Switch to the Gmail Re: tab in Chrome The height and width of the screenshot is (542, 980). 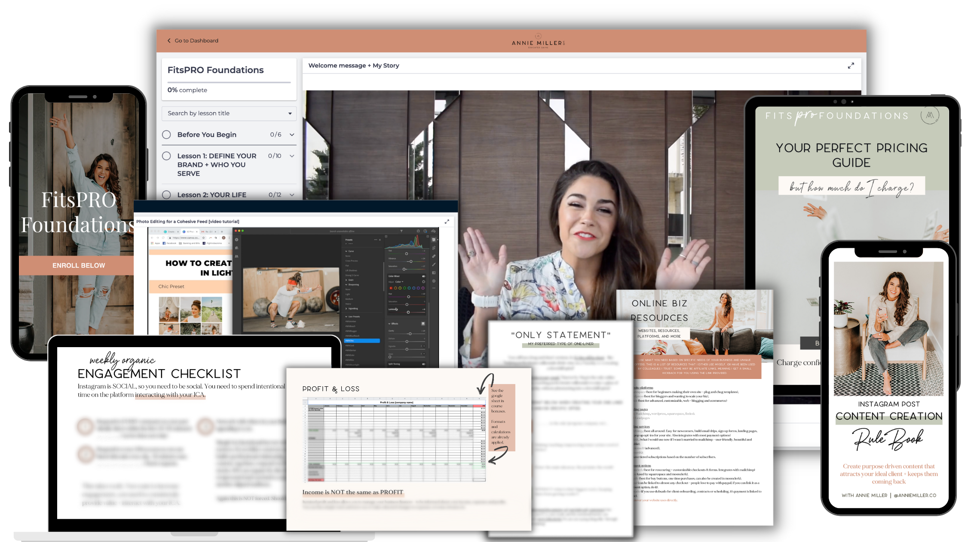208,232
